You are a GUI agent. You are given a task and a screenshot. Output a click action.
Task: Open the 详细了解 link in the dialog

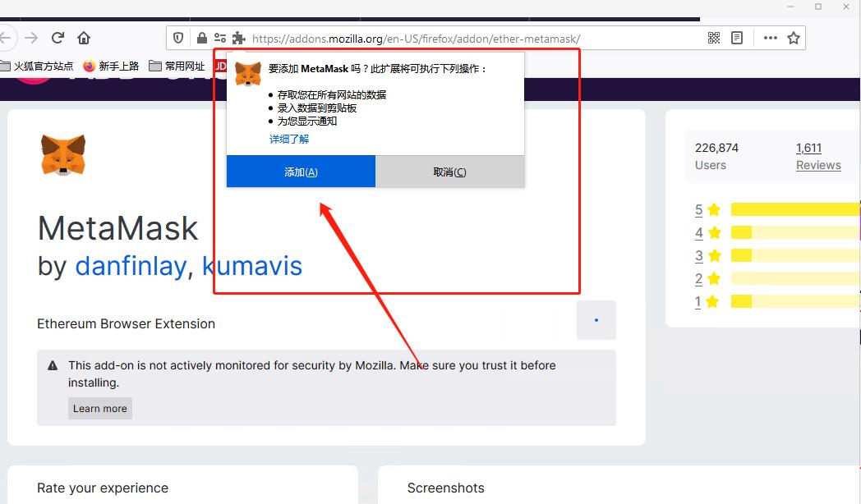[x=289, y=139]
